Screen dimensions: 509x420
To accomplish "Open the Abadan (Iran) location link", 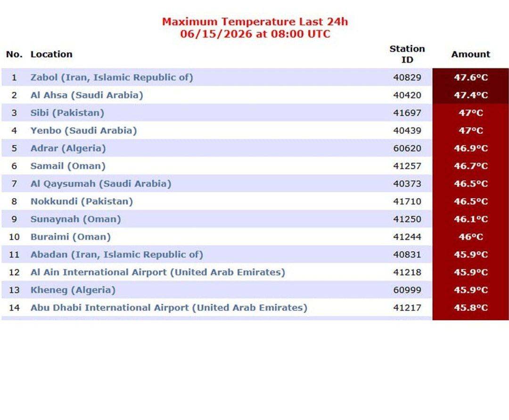I will (x=117, y=254).
